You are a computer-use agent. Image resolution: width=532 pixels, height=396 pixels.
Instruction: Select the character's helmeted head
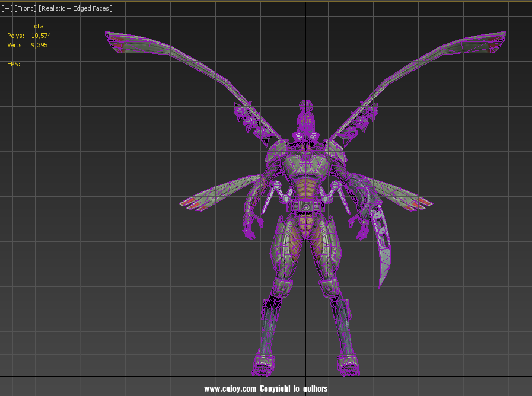tap(305, 122)
